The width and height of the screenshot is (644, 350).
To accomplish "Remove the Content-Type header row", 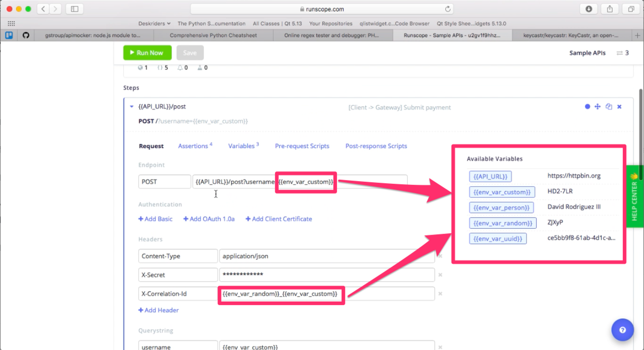I will (x=440, y=256).
